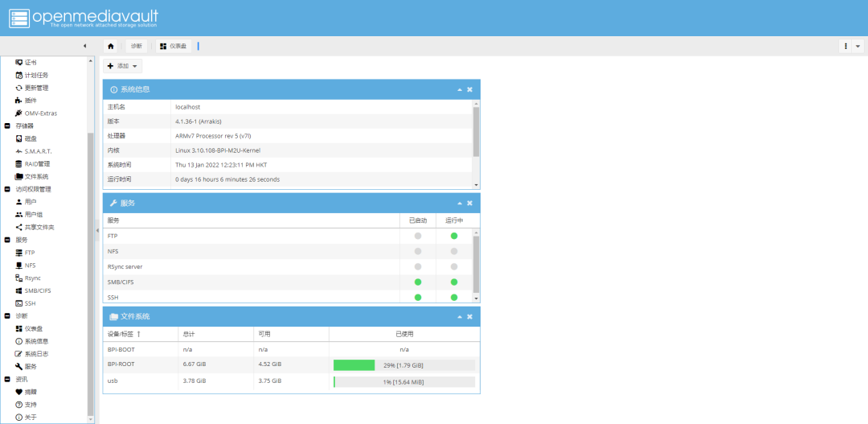Viewport: 868px width, 424px height.
Task: Click the FTP 运行中 green status dot
Action: coord(454,236)
